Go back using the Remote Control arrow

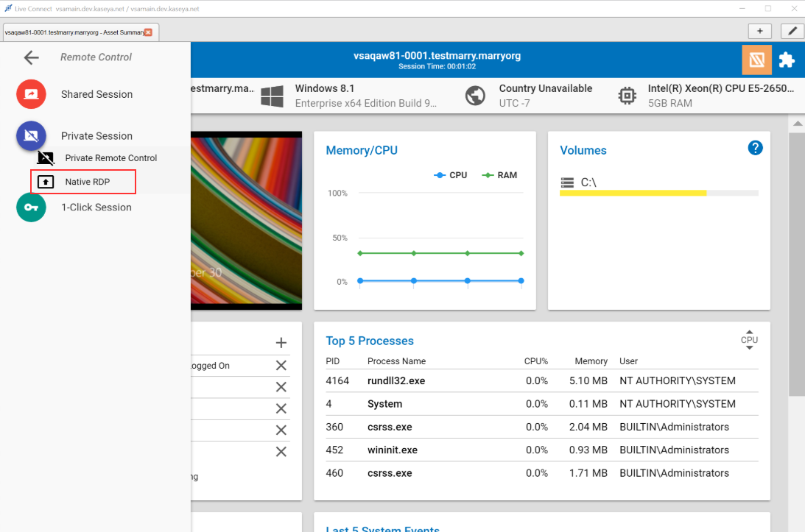pos(32,57)
